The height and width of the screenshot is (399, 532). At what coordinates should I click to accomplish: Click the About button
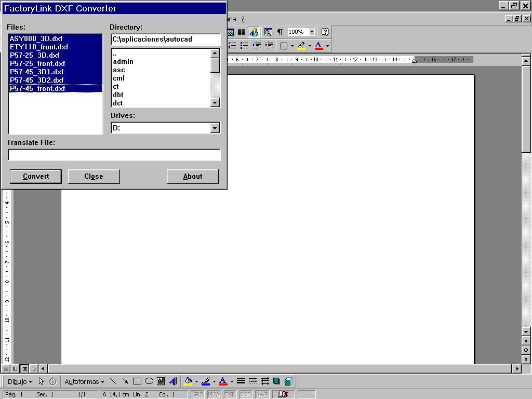tap(192, 177)
